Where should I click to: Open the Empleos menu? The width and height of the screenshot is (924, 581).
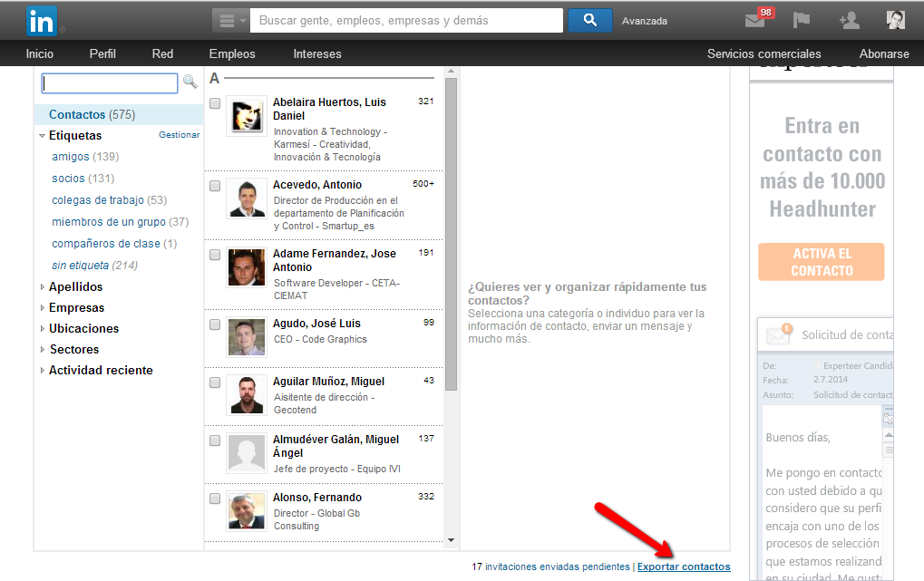[232, 53]
